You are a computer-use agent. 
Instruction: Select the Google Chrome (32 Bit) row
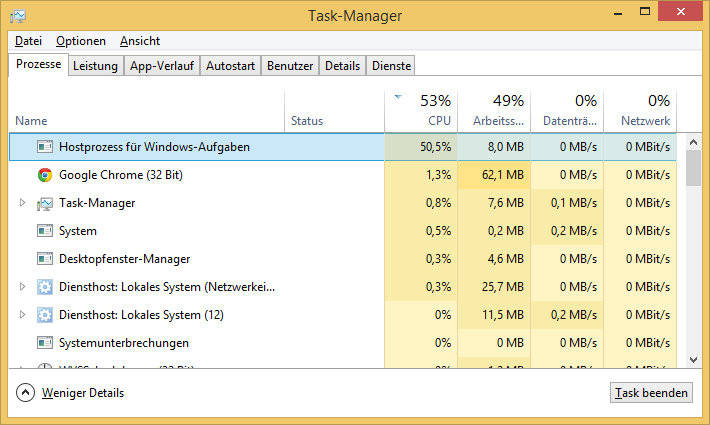coord(343,175)
